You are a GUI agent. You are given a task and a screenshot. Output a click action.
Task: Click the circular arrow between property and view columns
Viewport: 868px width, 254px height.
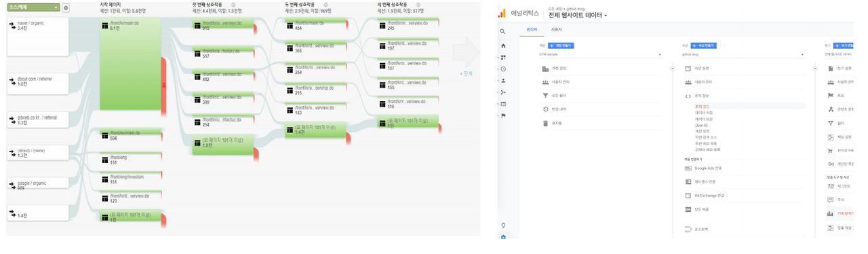point(816,69)
